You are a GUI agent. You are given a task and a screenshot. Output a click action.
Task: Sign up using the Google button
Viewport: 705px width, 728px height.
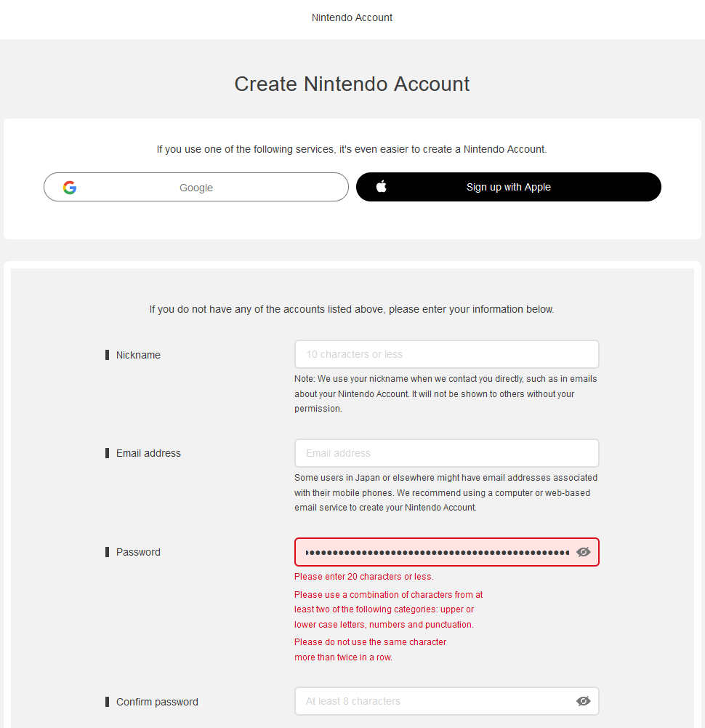196,187
